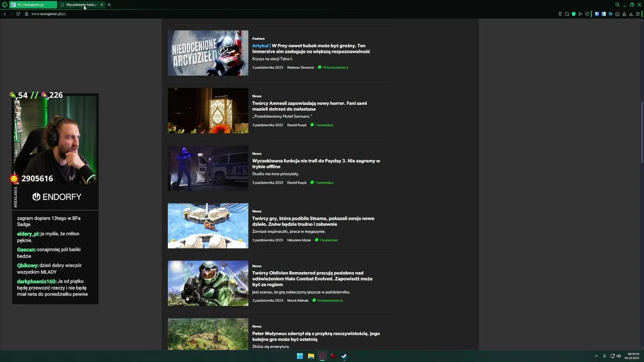Click the Payday 3 police car thumbnail
The image size is (644, 362).
[208, 168]
